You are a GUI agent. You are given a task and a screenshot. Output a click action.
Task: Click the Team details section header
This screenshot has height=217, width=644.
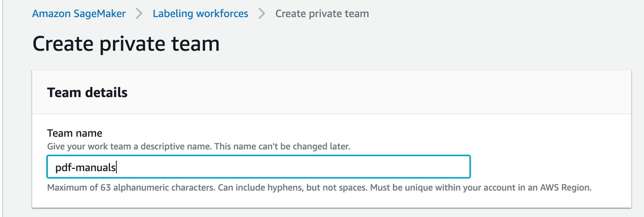coord(87,92)
